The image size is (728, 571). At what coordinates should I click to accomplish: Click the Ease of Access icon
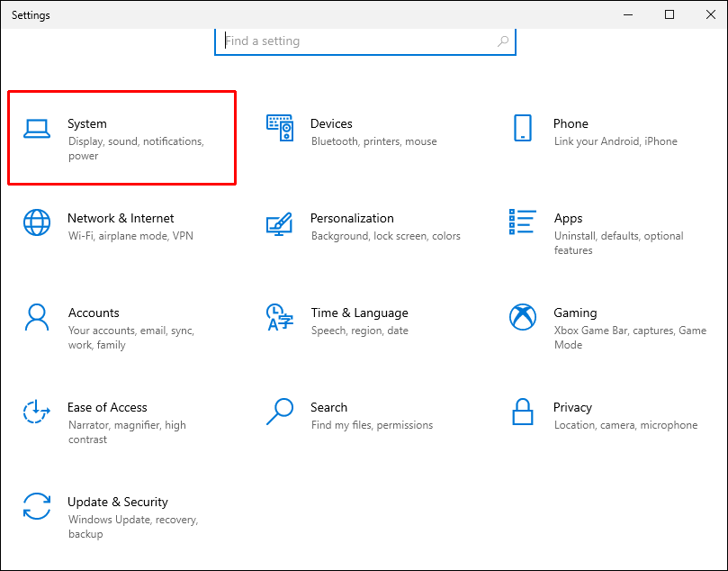click(37, 412)
